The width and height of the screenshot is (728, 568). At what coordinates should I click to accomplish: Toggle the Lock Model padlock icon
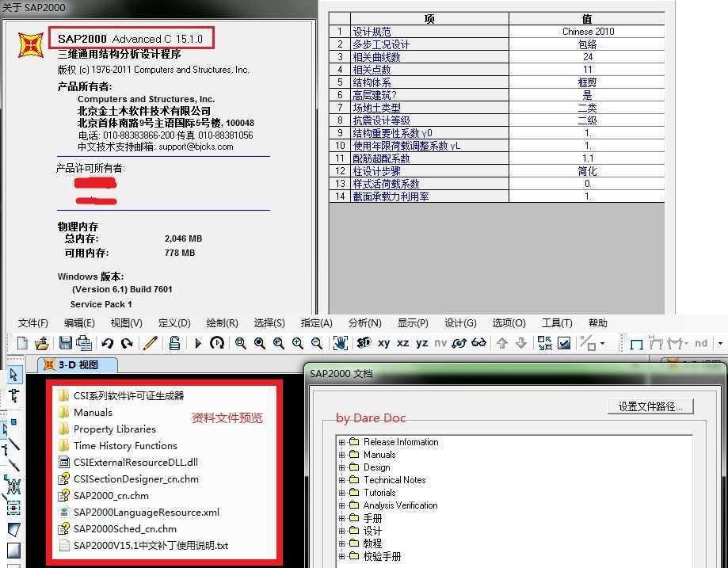pyautogui.click(x=174, y=343)
